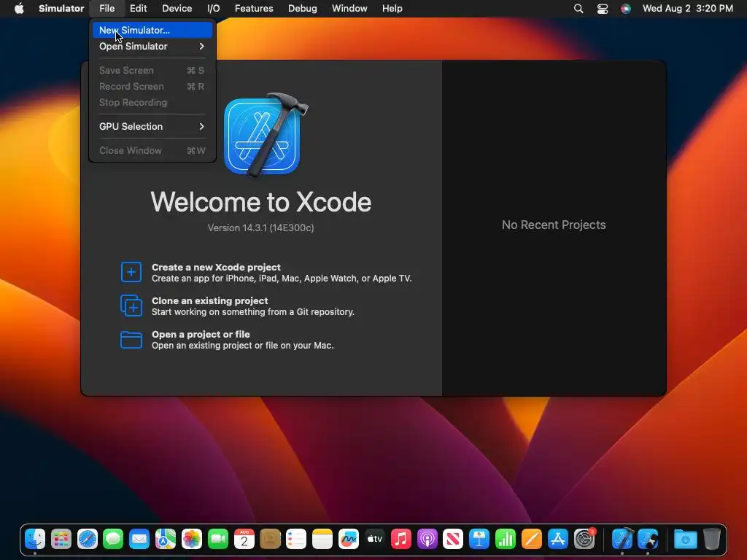Click the date and time in menu bar
747x560 pixels.
(x=687, y=9)
